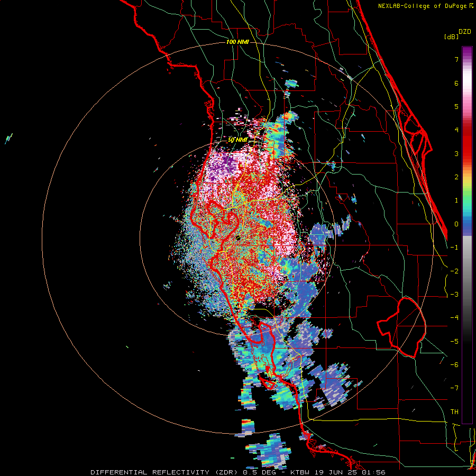Click the red 3 dB section of color bar

(x=467, y=149)
